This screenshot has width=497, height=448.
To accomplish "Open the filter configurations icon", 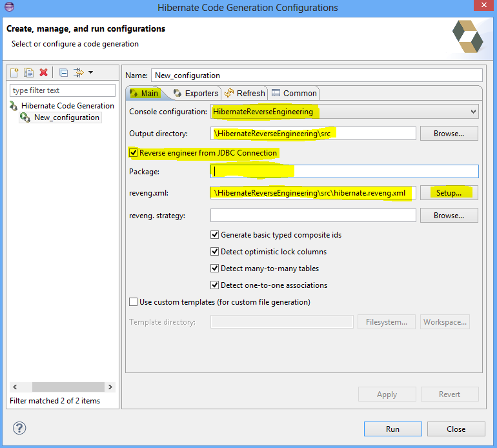I will [78, 72].
